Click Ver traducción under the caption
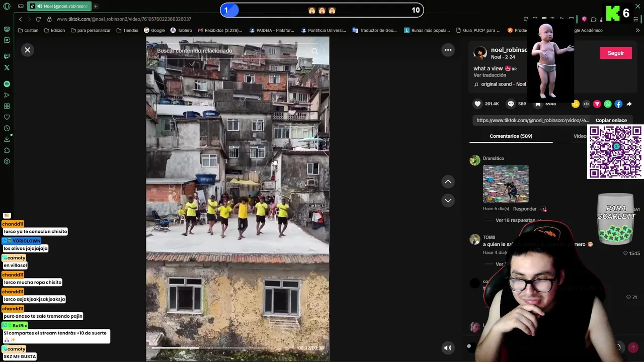 (x=490, y=75)
